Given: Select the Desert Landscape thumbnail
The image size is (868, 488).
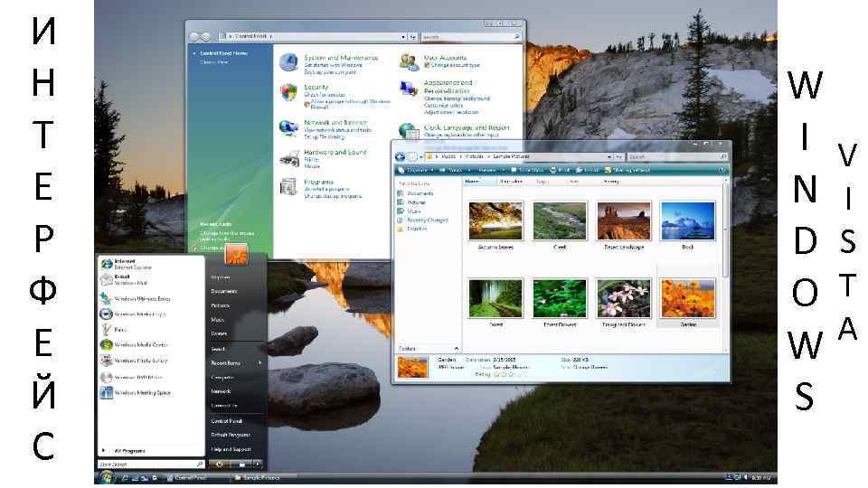Looking at the screenshot, I should point(624,221).
